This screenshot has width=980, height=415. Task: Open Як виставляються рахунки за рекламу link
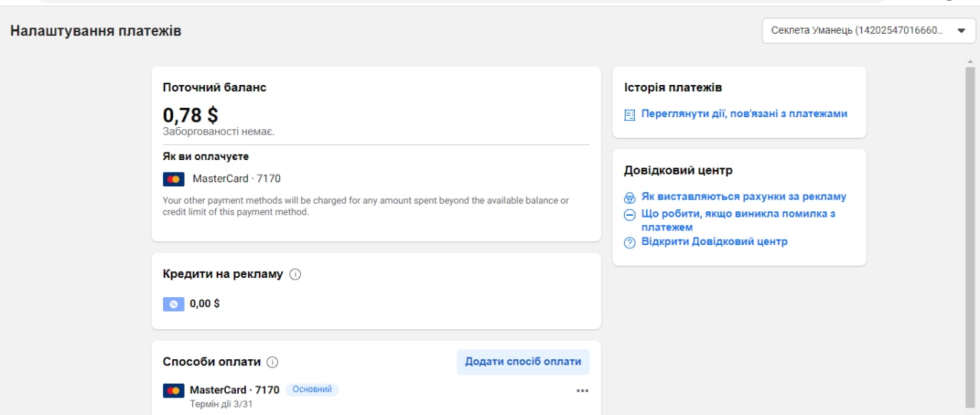[743, 197]
